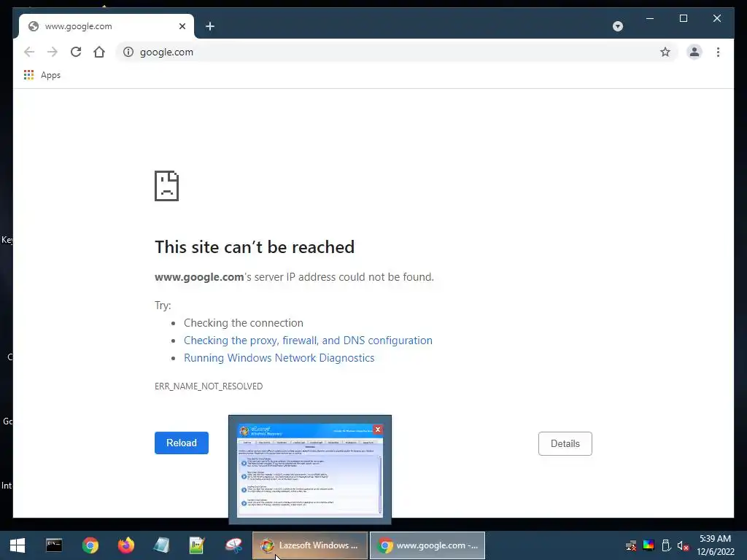The height and width of the screenshot is (560, 747).
Task: Minimize the Chrome window
Action: click(650, 18)
